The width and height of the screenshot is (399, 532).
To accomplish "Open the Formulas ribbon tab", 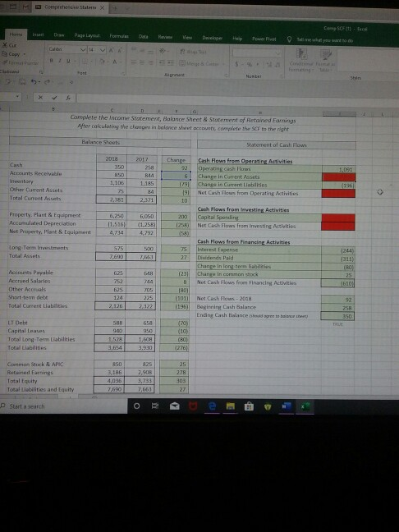I will tap(119, 35).
